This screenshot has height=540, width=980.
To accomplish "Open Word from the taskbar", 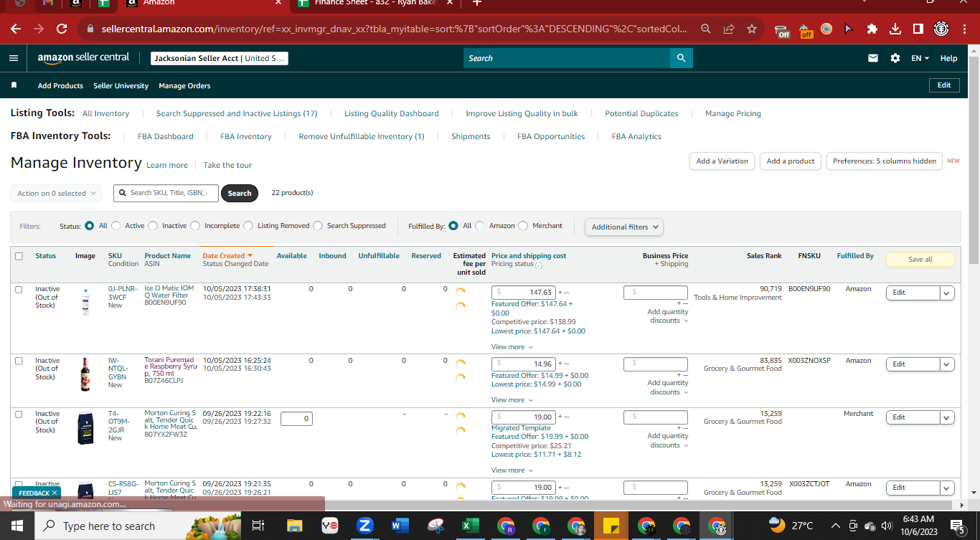I will pyautogui.click(x=400, y=526).
